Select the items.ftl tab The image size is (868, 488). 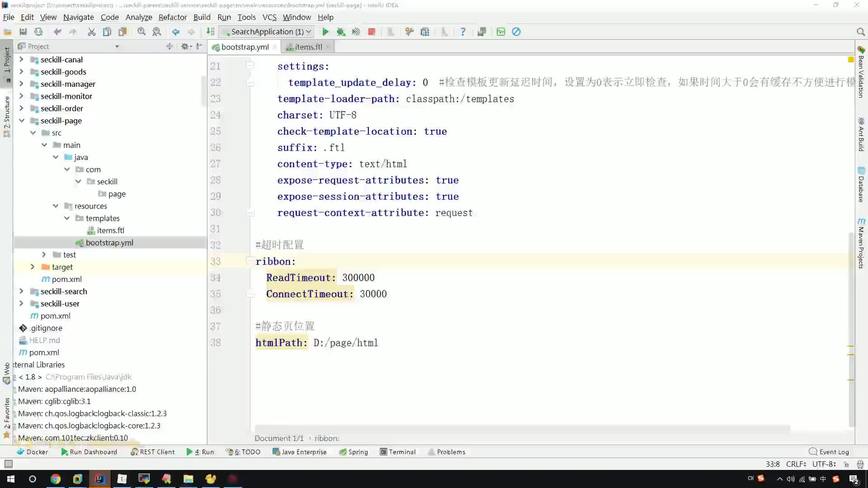pyautogui.click(x=309, y=47)
